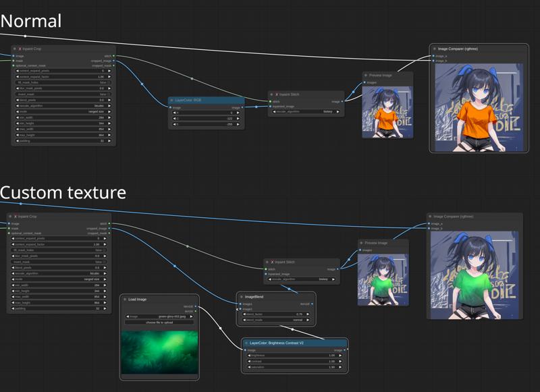Viewport: 540px width, 392px height.
Task: Collapse the Preview Image node in the Normal group
Action: tap(366, 75)
